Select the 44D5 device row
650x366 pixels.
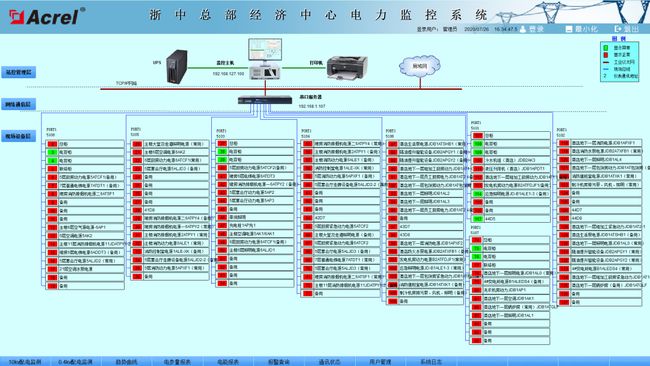pos(511,219)
